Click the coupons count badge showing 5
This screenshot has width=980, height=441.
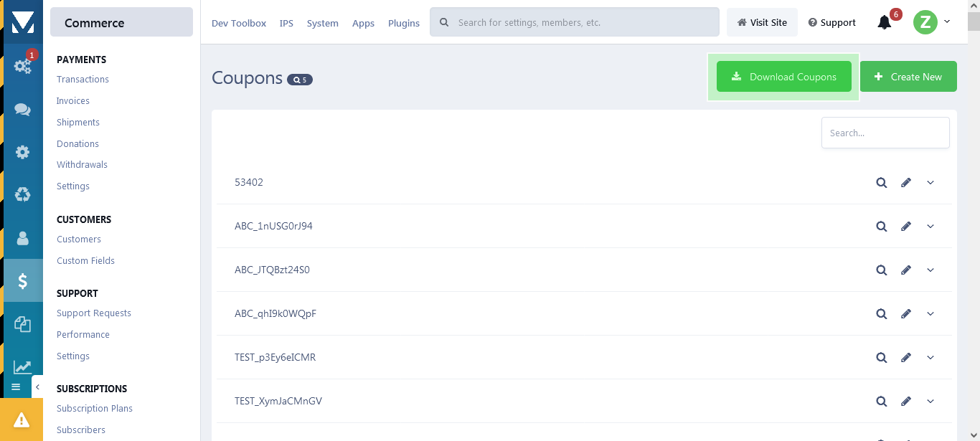tap(300, 80)
